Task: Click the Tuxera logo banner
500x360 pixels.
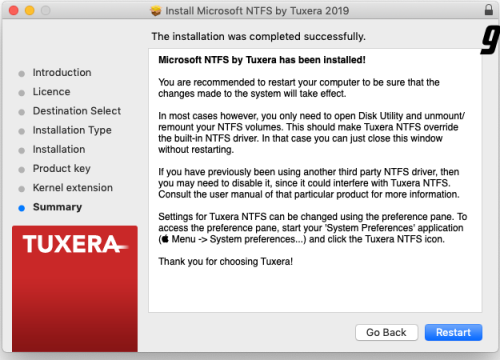Action: click(x=75, y=289)
